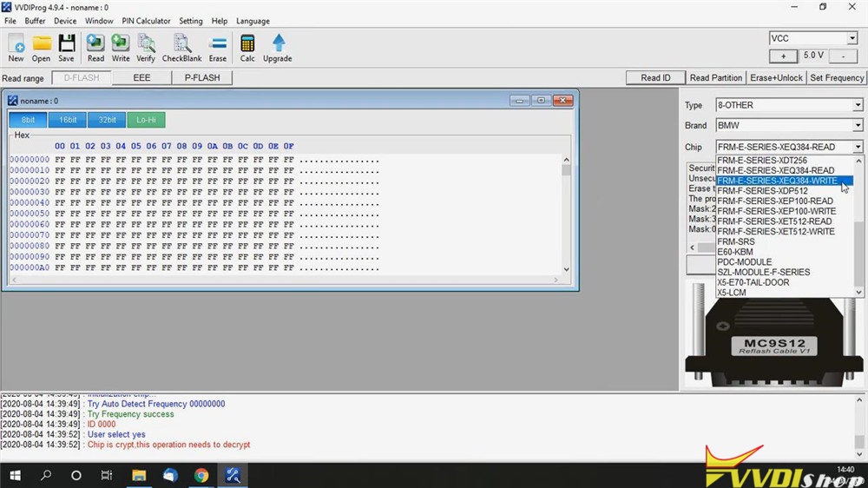Click the Read chip toolbar icon
Image resolution: width=868 pixels, height=488 pixels.
pos(95,48)
